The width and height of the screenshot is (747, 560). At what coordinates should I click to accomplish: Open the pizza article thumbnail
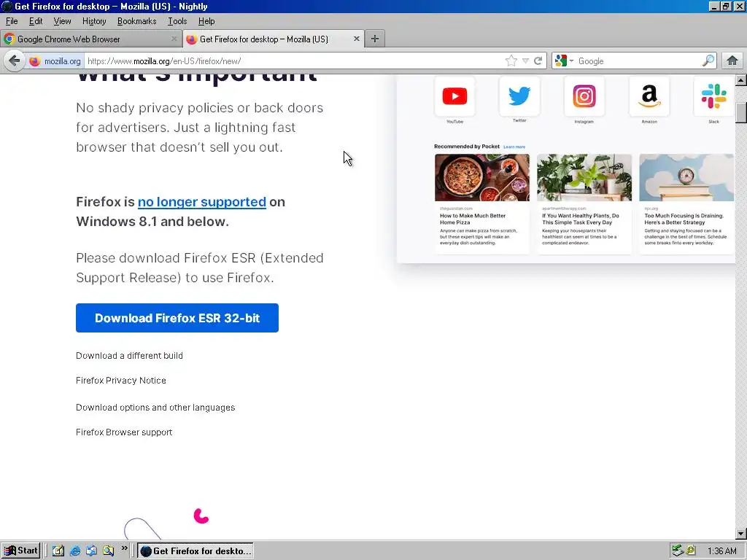point(482,177)
